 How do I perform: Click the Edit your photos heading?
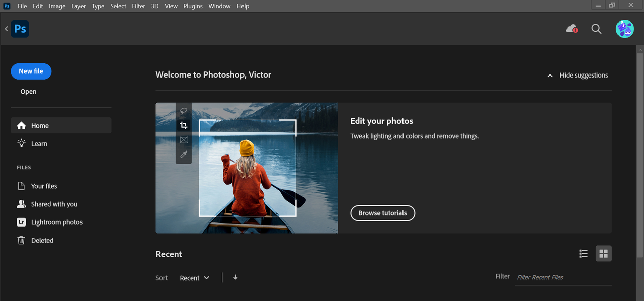[382, 121]
